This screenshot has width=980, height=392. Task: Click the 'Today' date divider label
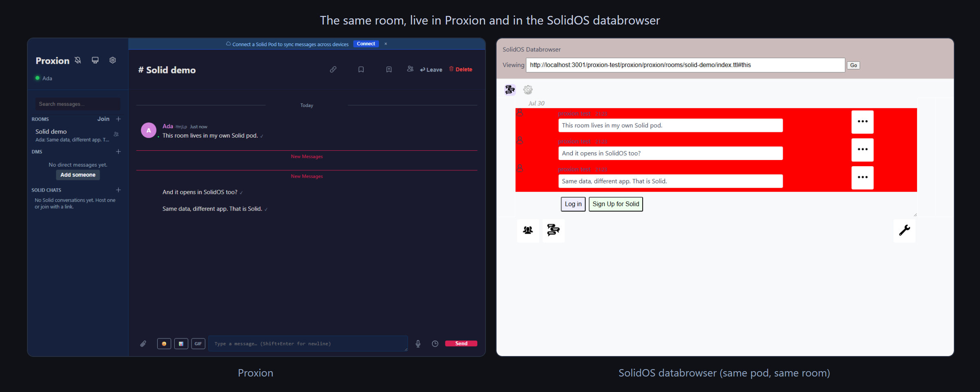(x=307, y=105)
